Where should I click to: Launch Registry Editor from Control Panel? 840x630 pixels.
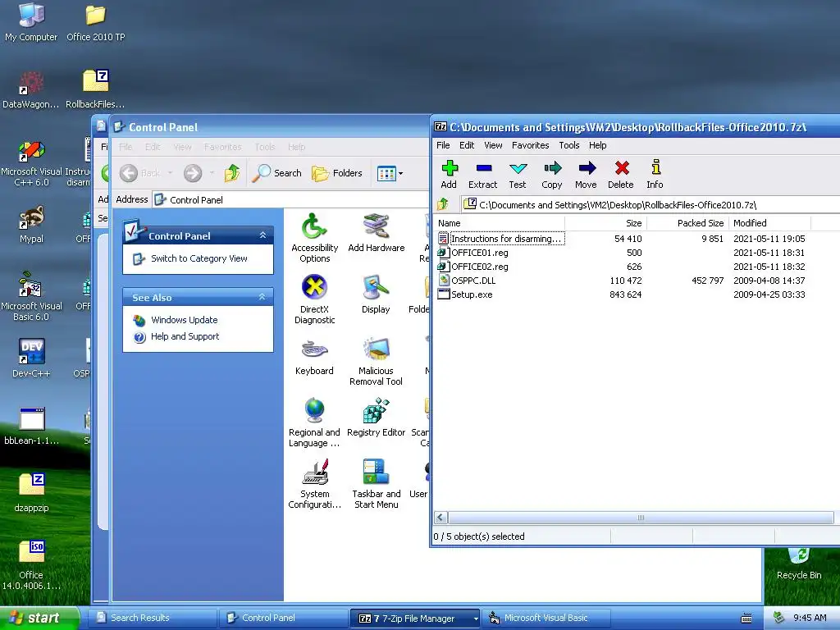(x=376, y=417)
